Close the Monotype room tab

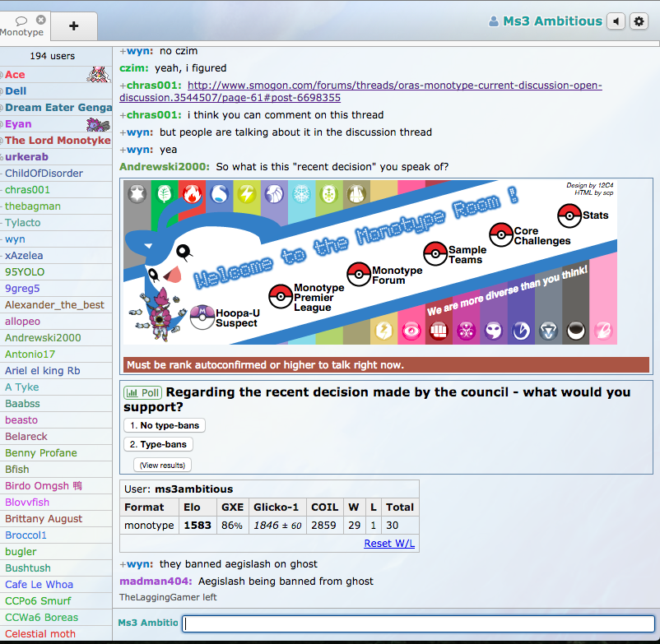click(x=41, y=20)
